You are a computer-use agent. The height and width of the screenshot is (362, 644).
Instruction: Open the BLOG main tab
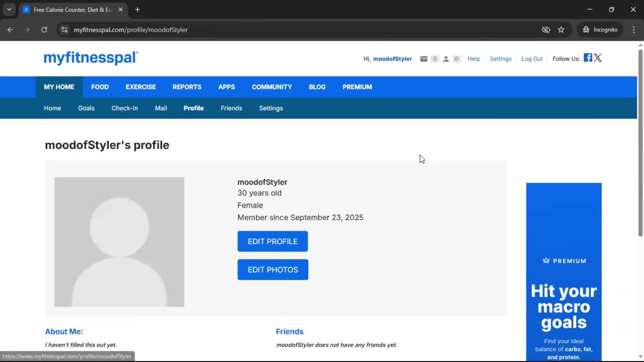click(x=317, y=87)
